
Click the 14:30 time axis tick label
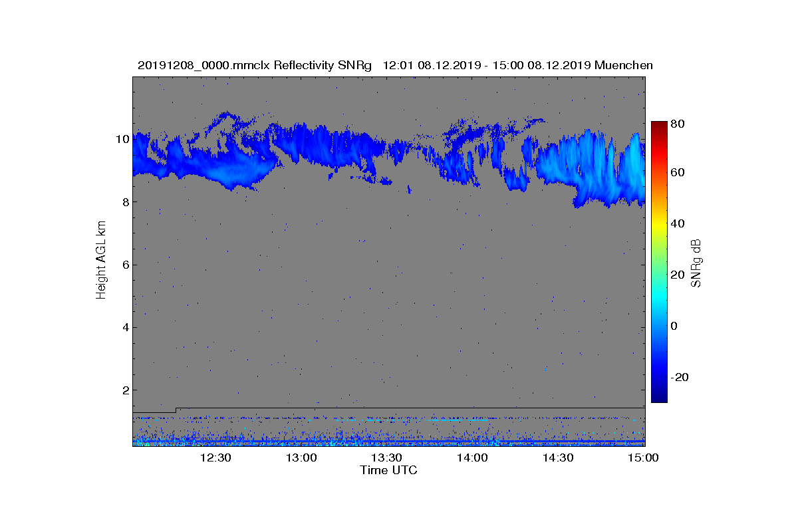558,458
